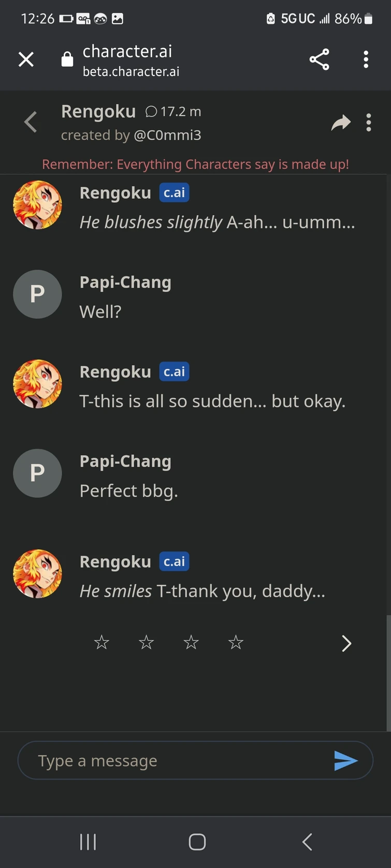Click the padlock icon next to character.ai
Screen dimensions: 391x868
pos(67,58)
